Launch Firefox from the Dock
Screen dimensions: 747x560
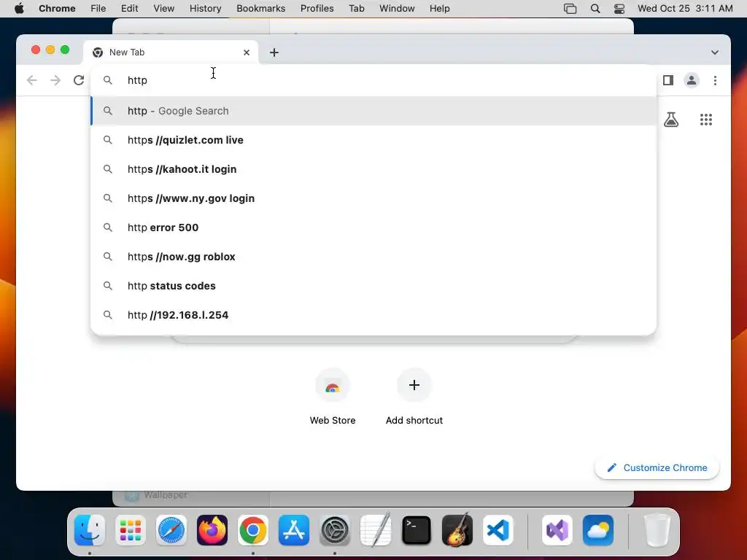click(212, 529)
